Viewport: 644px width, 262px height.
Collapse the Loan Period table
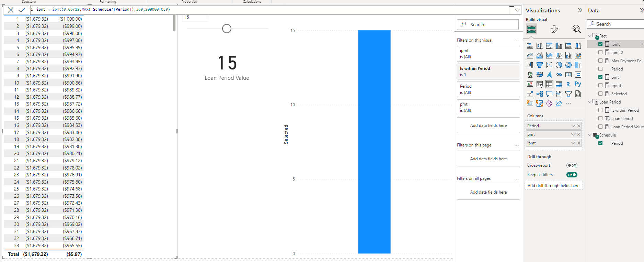[590, 101]
